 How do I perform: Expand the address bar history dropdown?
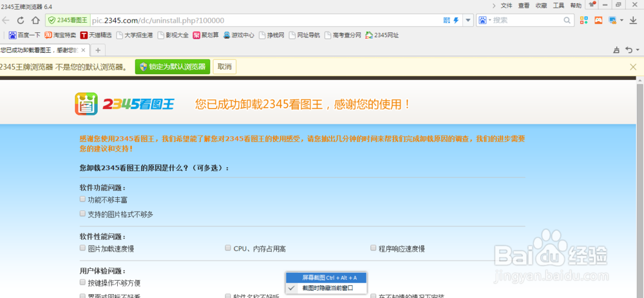[468, 20]
